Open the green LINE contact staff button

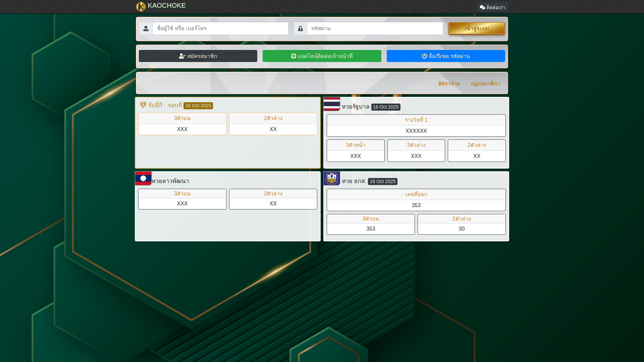pyautogui.click(x=322, y=56)
